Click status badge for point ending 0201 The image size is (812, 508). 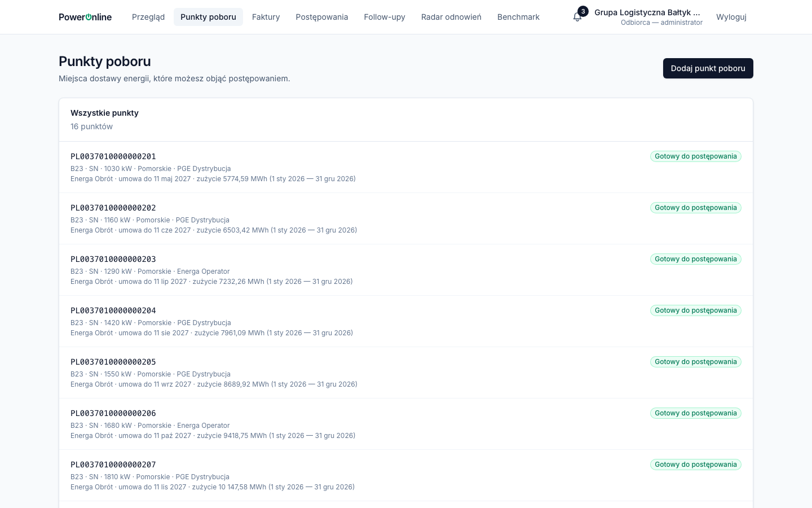[696, 156]
